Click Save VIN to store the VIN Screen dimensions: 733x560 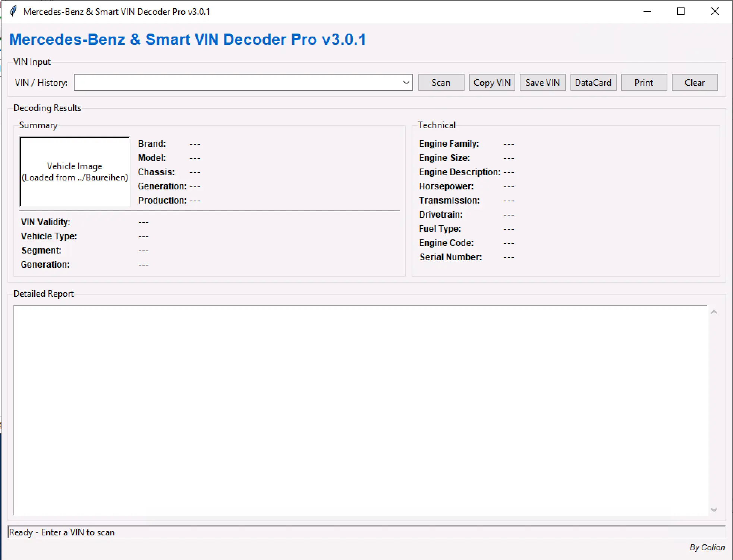[542, 82]
